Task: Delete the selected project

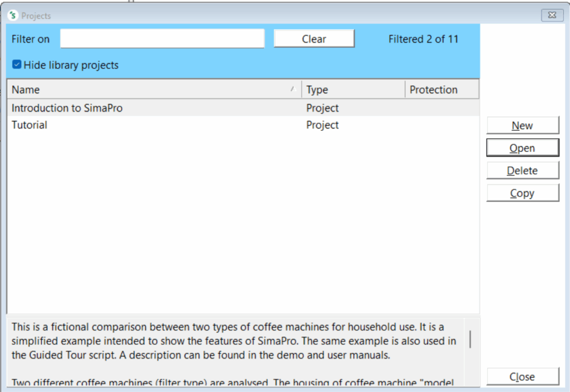Action: (522, 170)
